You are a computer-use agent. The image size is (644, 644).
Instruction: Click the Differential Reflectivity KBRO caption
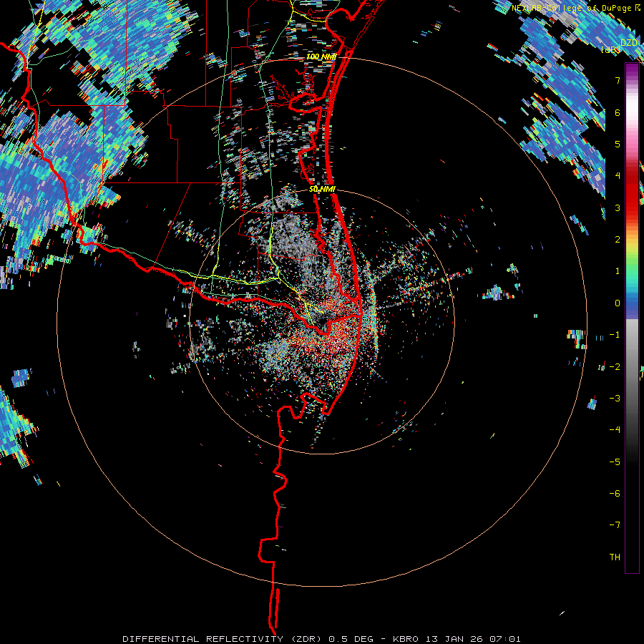point(321,639)
